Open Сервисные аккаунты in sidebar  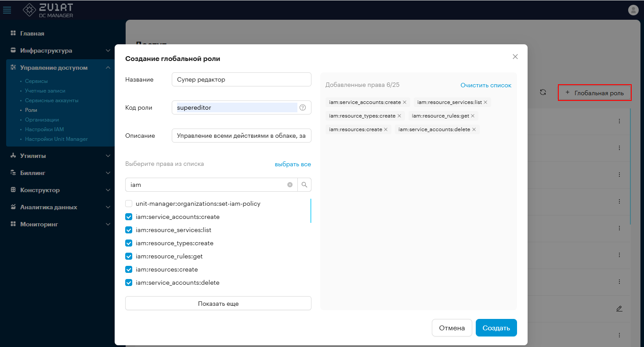point(51,100)
